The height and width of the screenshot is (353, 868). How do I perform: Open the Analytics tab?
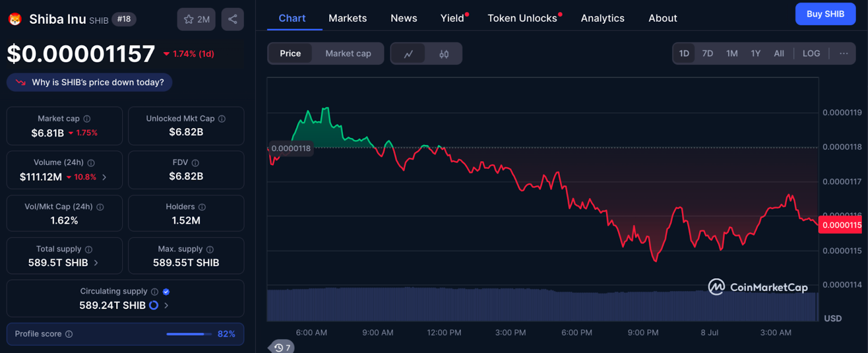click(603, 18)
